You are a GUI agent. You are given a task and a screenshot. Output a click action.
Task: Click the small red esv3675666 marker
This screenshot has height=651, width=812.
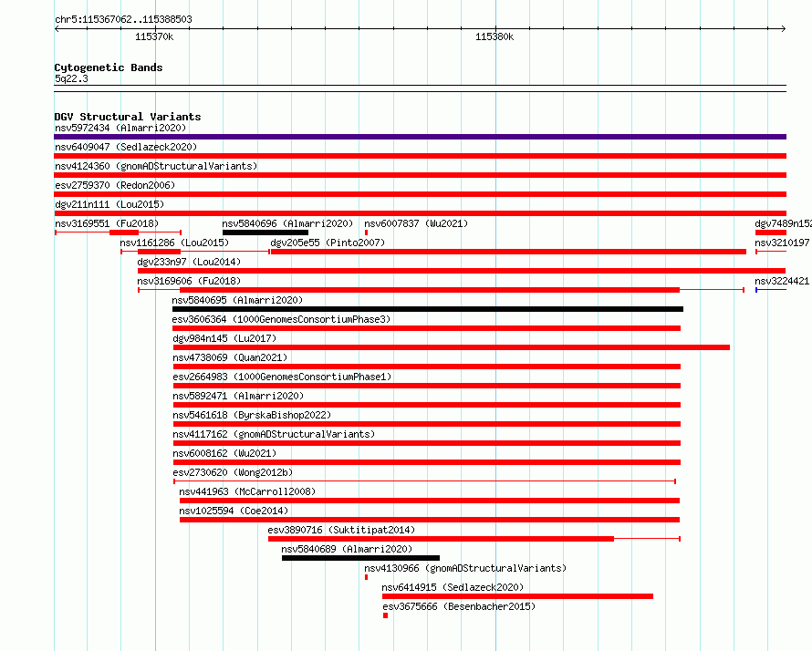tap(385, 615)
